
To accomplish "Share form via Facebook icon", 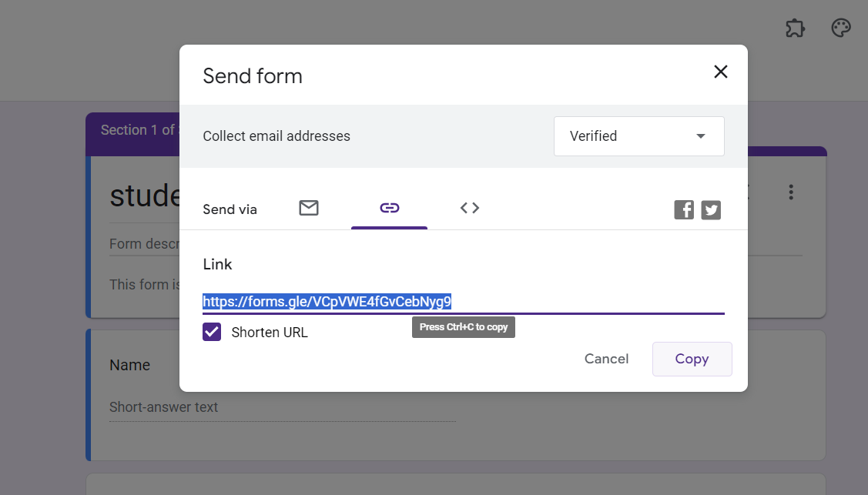I will [x=684, y=209].
